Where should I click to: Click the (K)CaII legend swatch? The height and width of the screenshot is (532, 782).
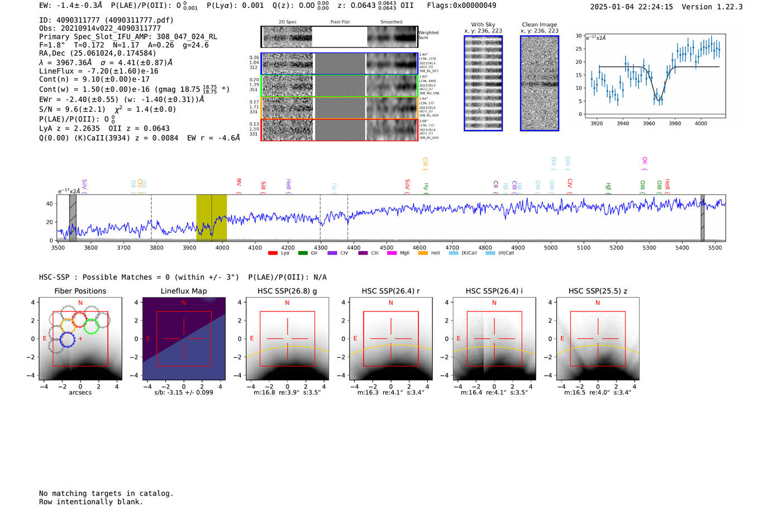click(x=454, y=253)
